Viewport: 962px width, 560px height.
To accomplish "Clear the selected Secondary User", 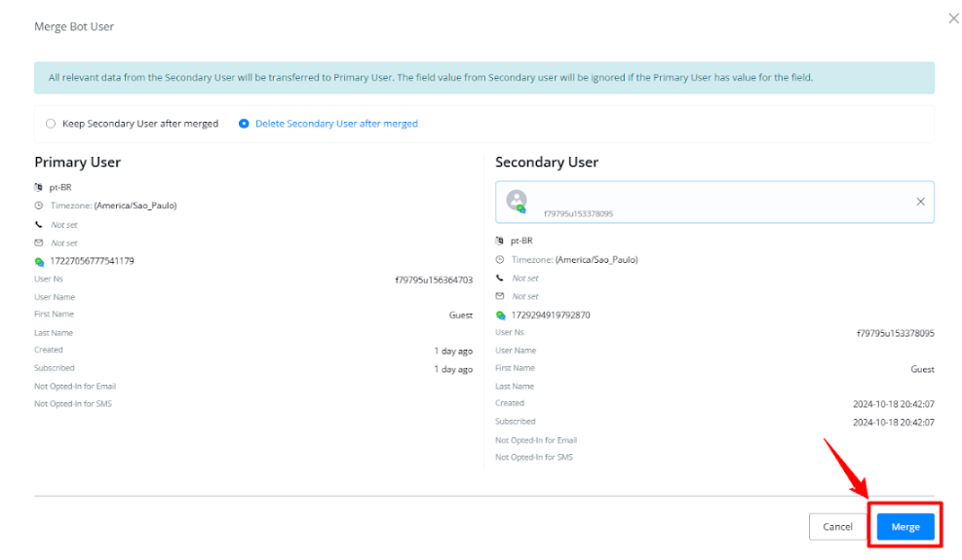I will pos(920,202).
